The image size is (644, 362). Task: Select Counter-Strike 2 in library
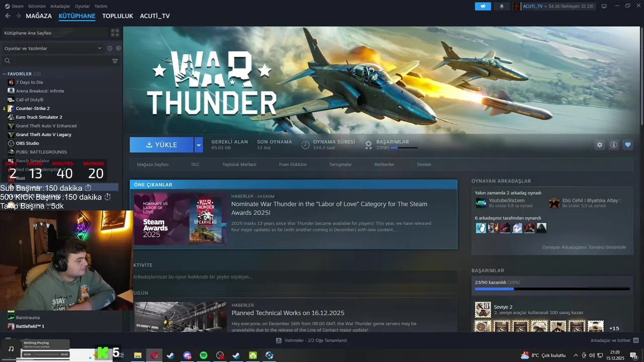tap(33, 109)
